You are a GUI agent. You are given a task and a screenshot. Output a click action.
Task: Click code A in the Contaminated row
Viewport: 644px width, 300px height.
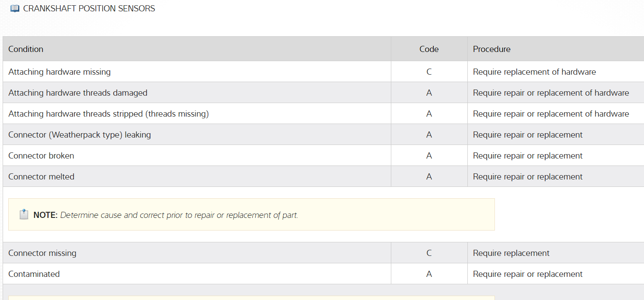point(429,274)
